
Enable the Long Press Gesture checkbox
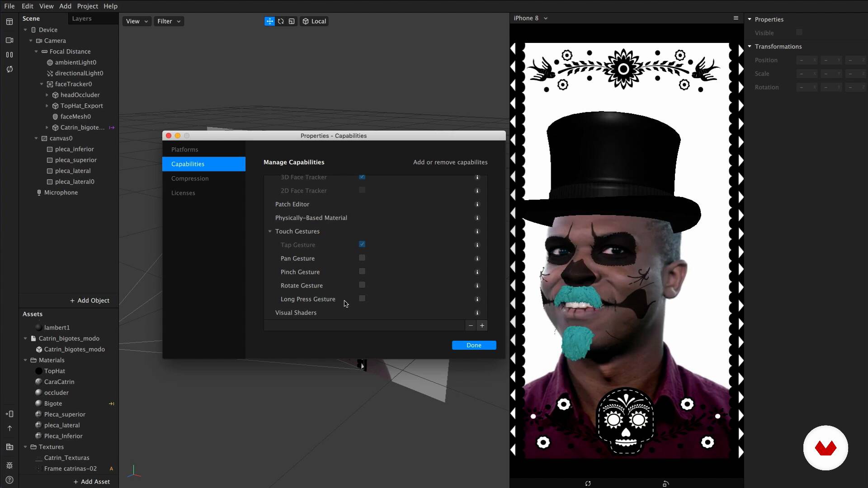pos(362,299)
